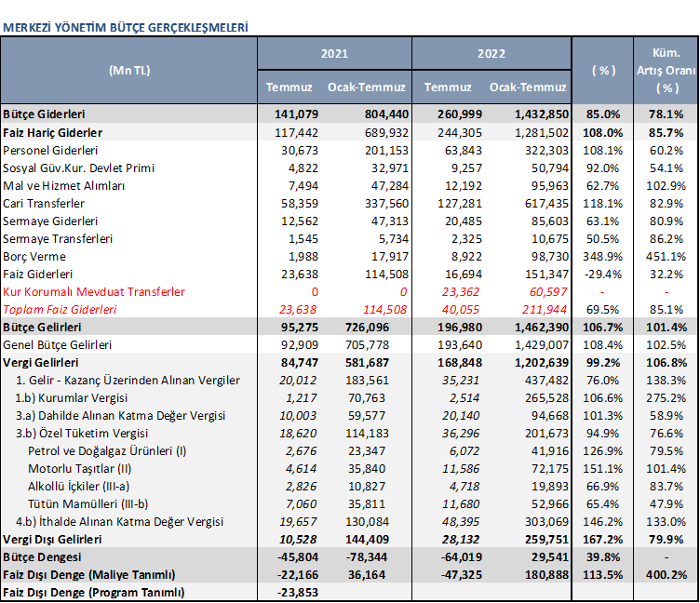700x603 pixels.
Task: Select 'Petrol ve Doğalgaz Ürünleri (I)' label
Action: (107, 450)
